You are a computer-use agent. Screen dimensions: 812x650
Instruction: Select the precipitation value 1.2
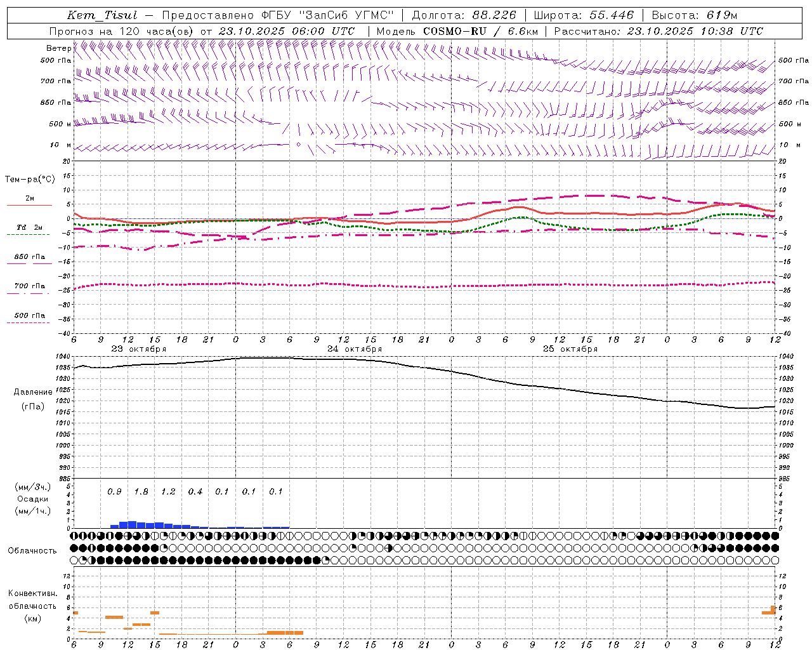pyautogui.click(x=168, y=492)
